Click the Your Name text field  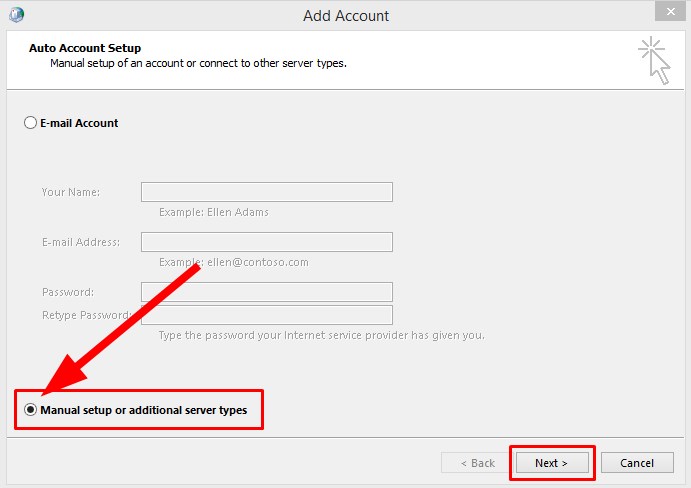click(267, 192)
